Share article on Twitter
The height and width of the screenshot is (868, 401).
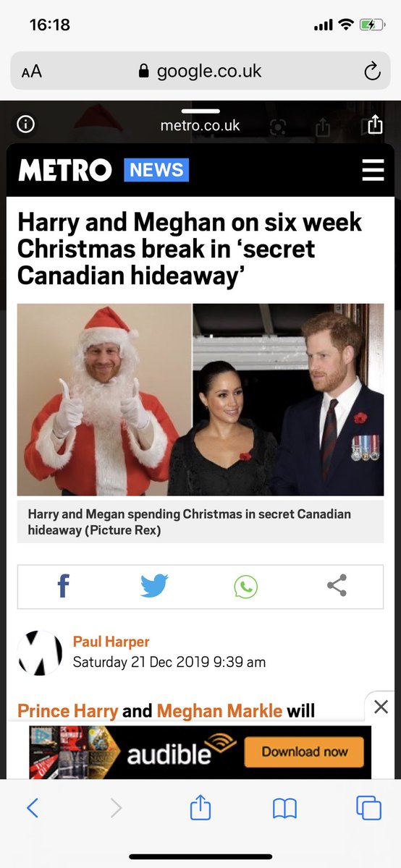154,585
